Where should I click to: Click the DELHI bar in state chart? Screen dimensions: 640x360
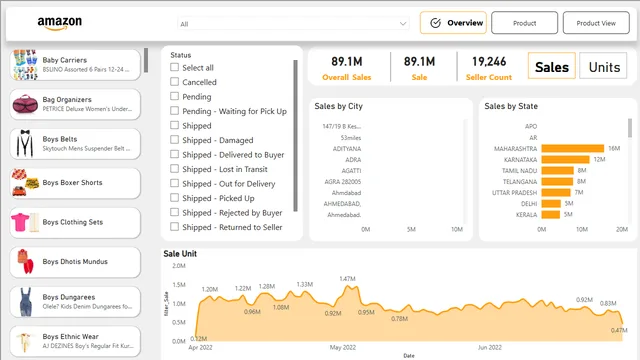(551, 203)
